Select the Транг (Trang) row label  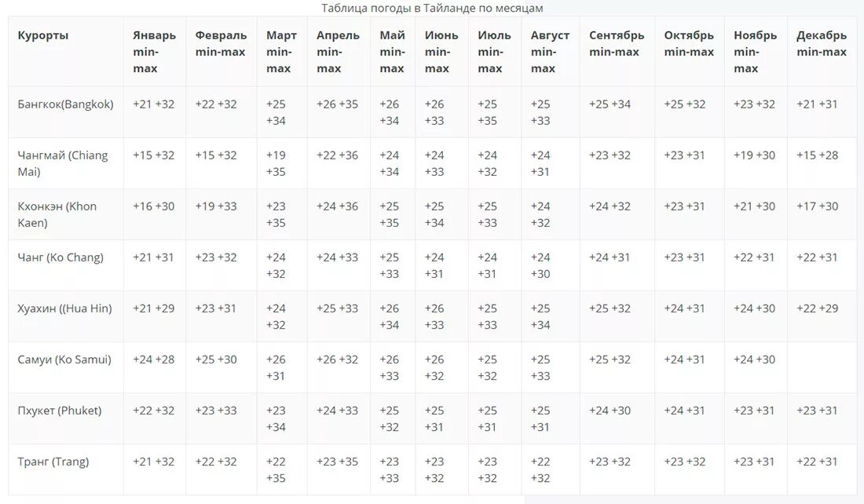pos(53,462)
